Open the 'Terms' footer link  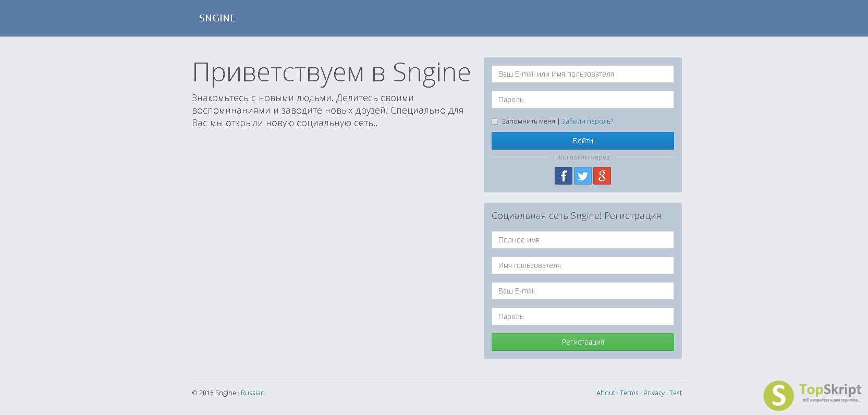point(629,393)
